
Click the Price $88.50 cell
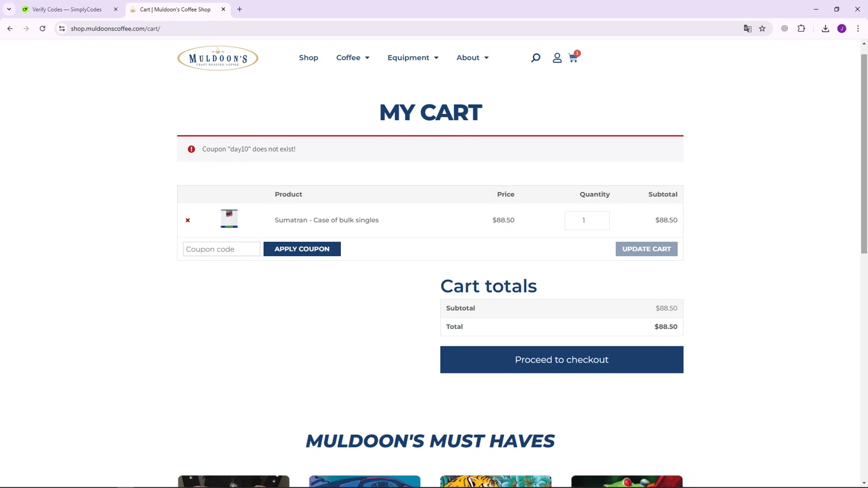click(503, 220)
